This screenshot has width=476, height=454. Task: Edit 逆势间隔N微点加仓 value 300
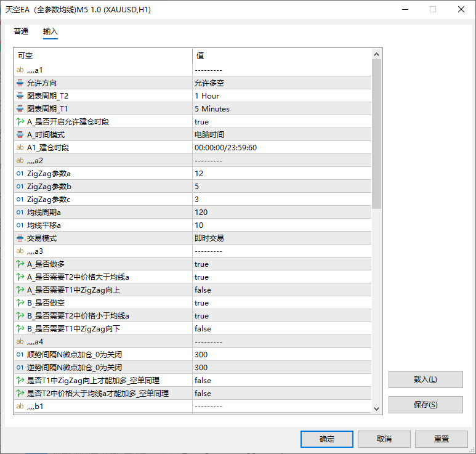click(281, 368)
